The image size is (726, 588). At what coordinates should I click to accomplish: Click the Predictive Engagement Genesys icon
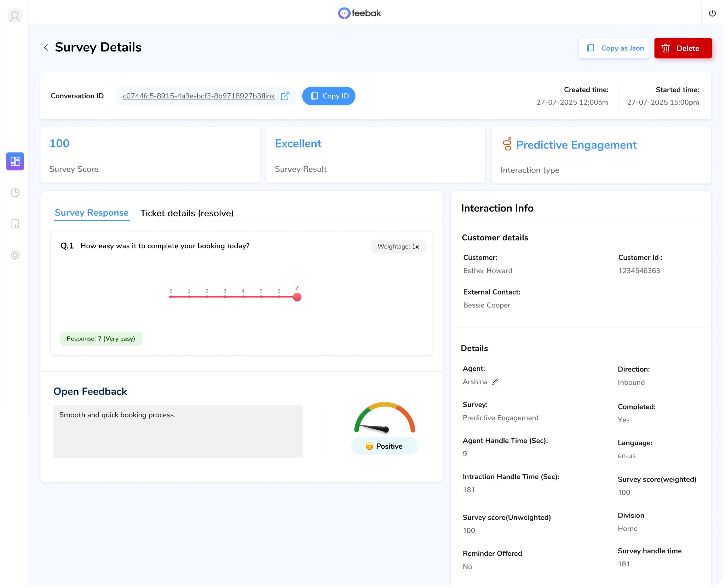507,144
